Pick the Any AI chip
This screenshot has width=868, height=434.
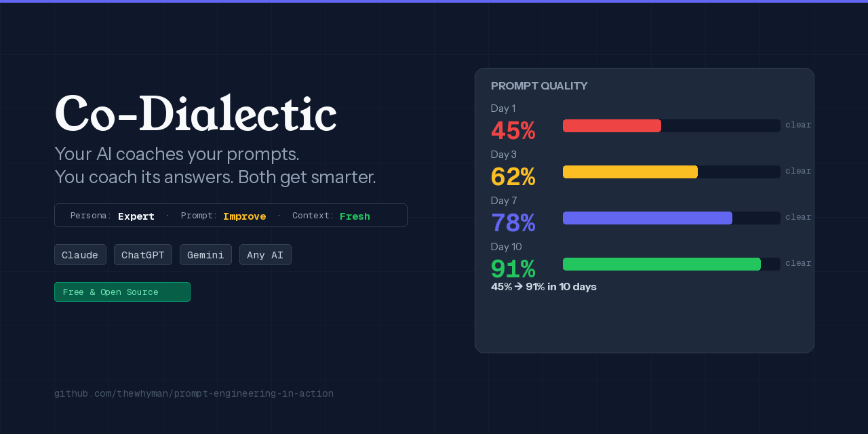[x=265, y=255]
